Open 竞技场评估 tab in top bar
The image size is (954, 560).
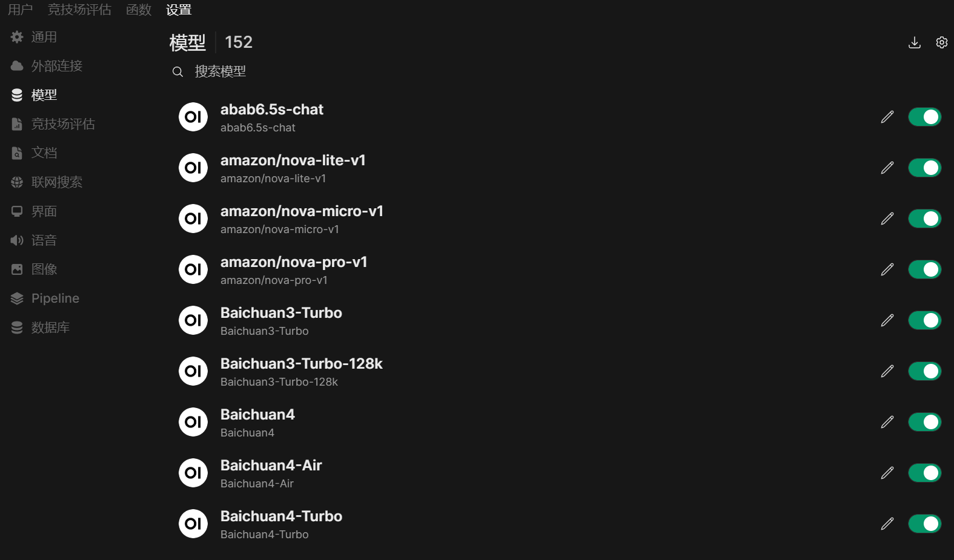(79, 10)
